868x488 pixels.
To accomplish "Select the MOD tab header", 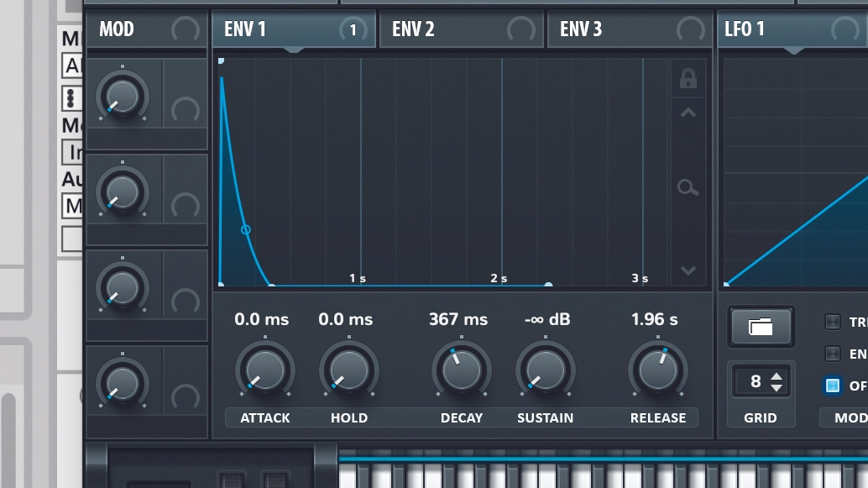I will pos(147,29).
